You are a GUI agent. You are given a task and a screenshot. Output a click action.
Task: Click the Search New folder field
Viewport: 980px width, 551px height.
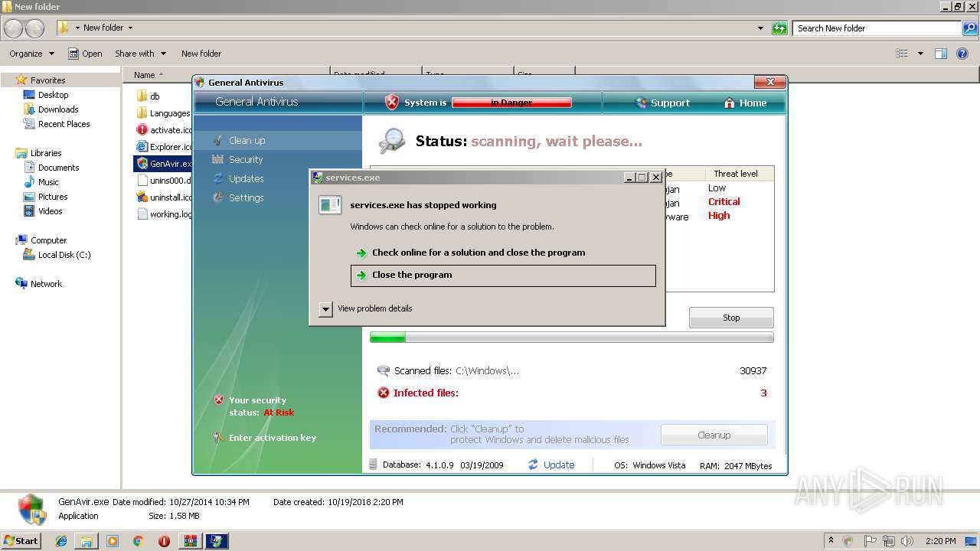pyautogui.click(x=876, y=28)
